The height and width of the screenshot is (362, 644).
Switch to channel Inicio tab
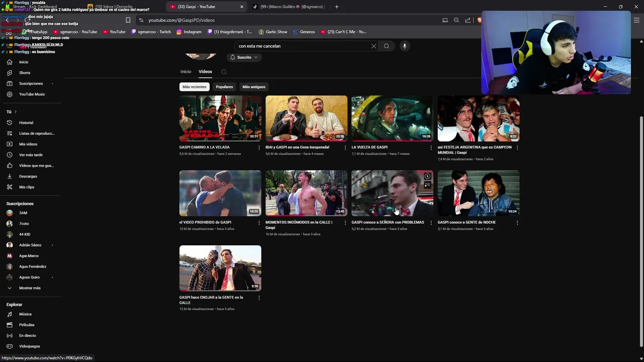coord(186,72)
